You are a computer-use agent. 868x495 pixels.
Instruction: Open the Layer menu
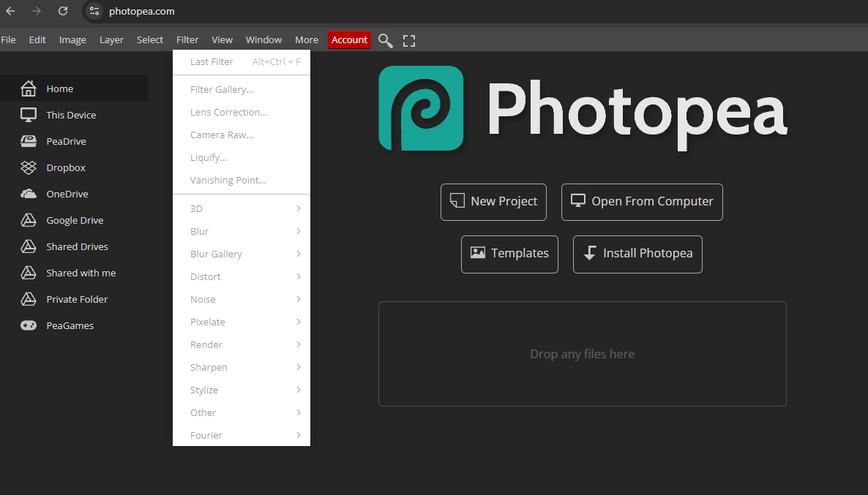click(111, 39)
